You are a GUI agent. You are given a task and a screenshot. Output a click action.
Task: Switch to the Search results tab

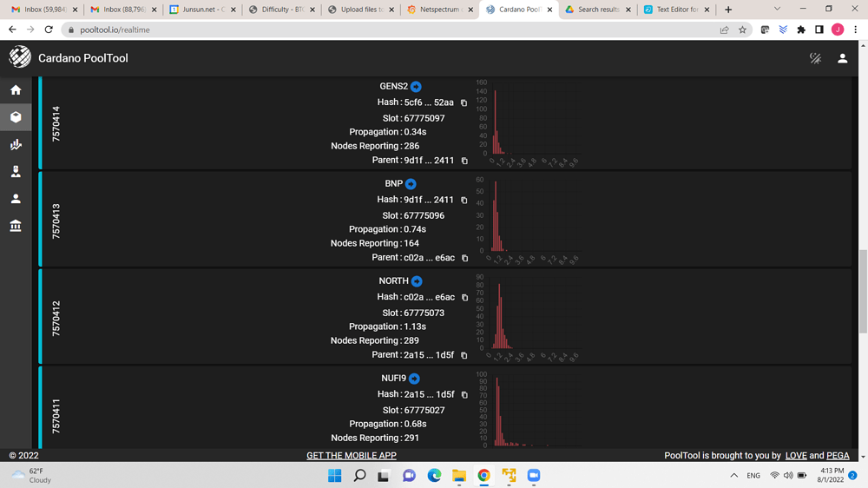click(598, 10)
